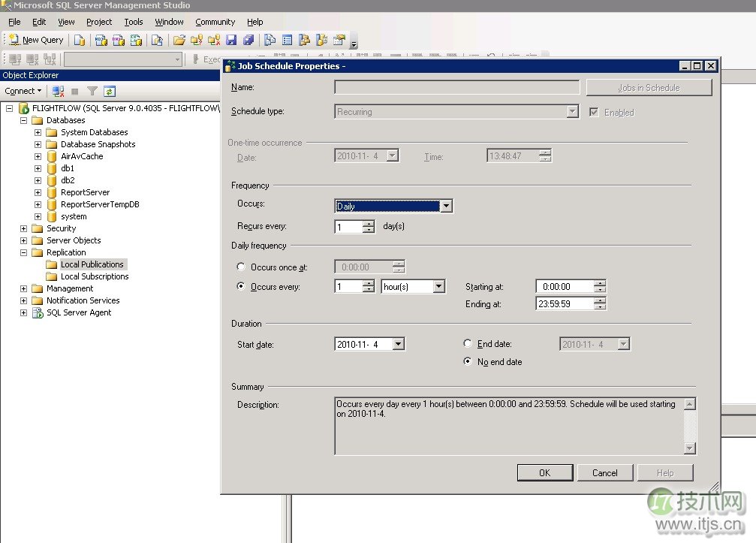
Task: Start an Analysis Services MDX query
Action: click(101, 40)
